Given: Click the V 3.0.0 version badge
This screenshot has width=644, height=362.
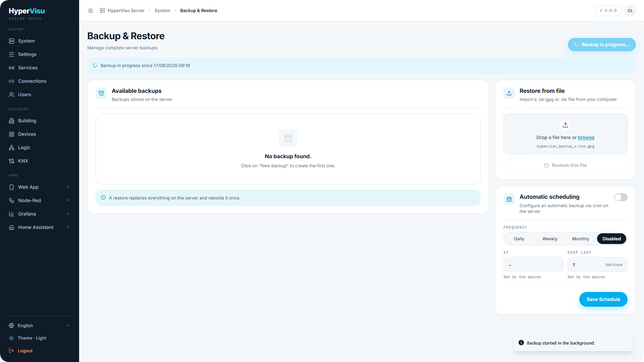Looking at the screenshot, I should (x=608, y=11).
